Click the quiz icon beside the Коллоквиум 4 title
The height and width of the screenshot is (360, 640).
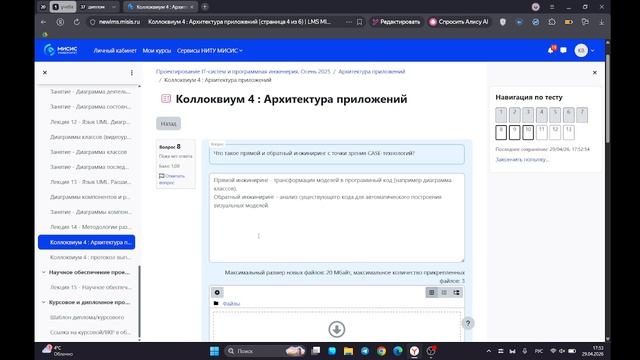pyautogui.click(x=166, y=99)
